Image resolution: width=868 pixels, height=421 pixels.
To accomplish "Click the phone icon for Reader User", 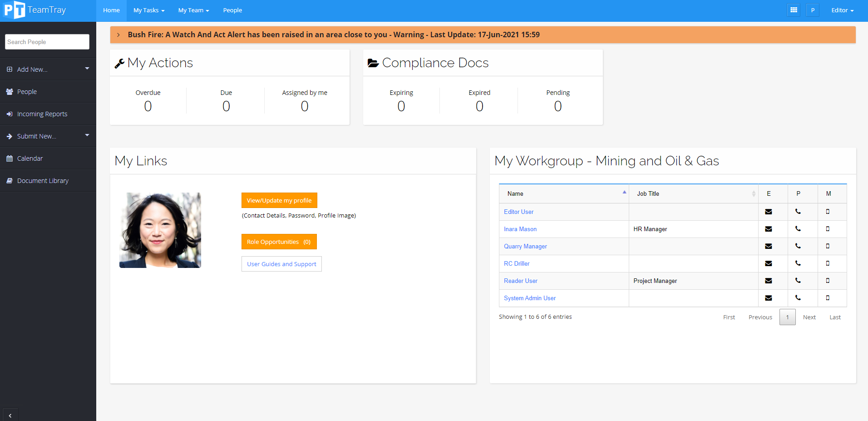I will pyautogui.click(x=798, y=281).
